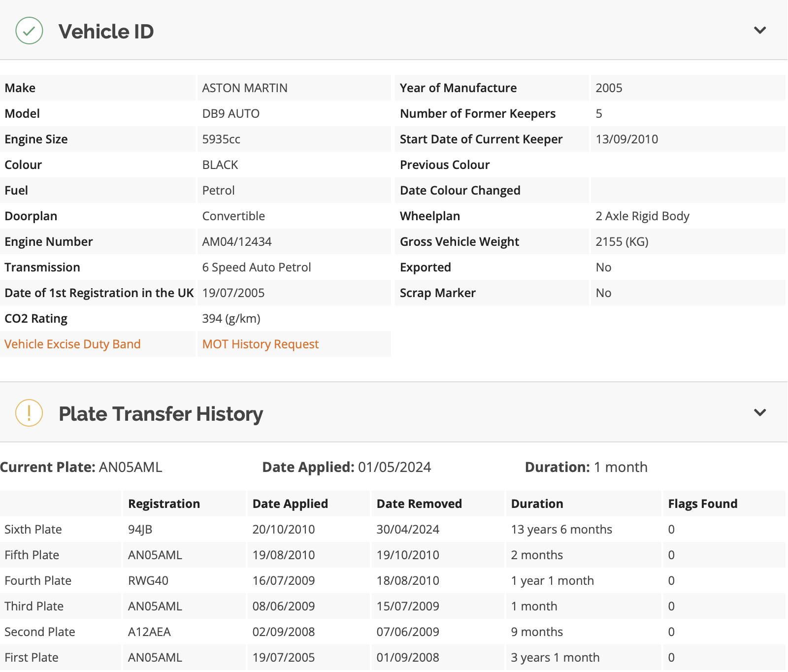Select the Third Plate row label
Screen dimensions: 788x672
coord(34,606)
